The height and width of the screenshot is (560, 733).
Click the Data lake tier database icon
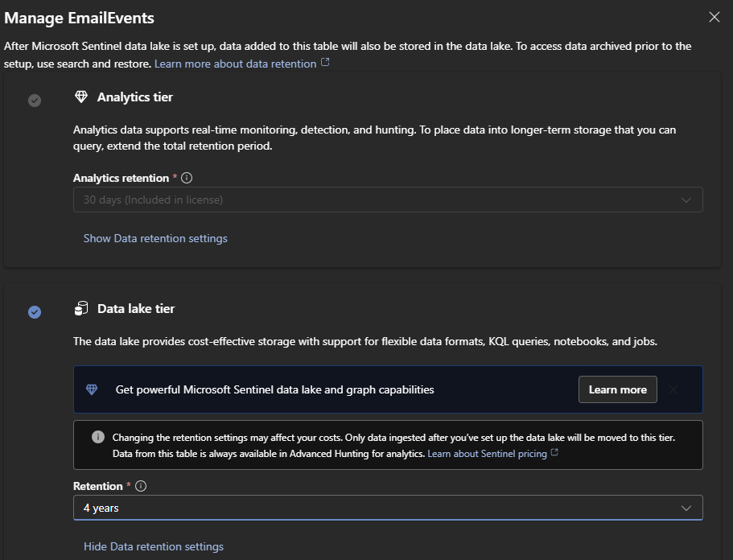point(80,308)
